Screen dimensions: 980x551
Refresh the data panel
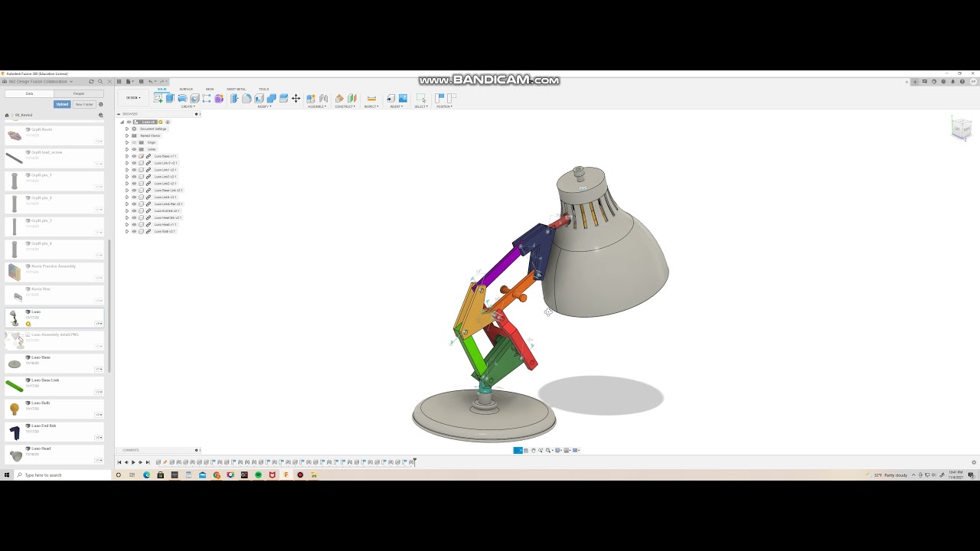(91, 81)
